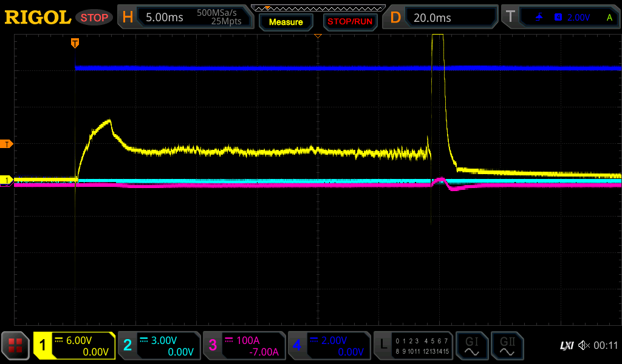
Task: Open the Measure menu
Action: click(285, 22)
